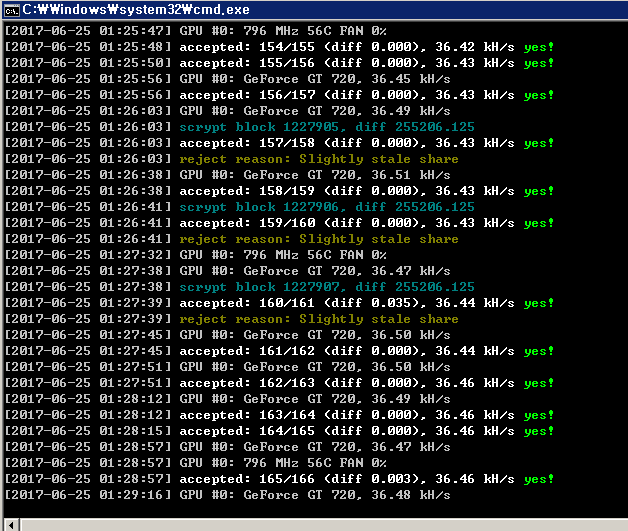Click the title text C:\Windows\system32\cmd.exe
This screenshot has width=628, height=531.
point(136,10)
